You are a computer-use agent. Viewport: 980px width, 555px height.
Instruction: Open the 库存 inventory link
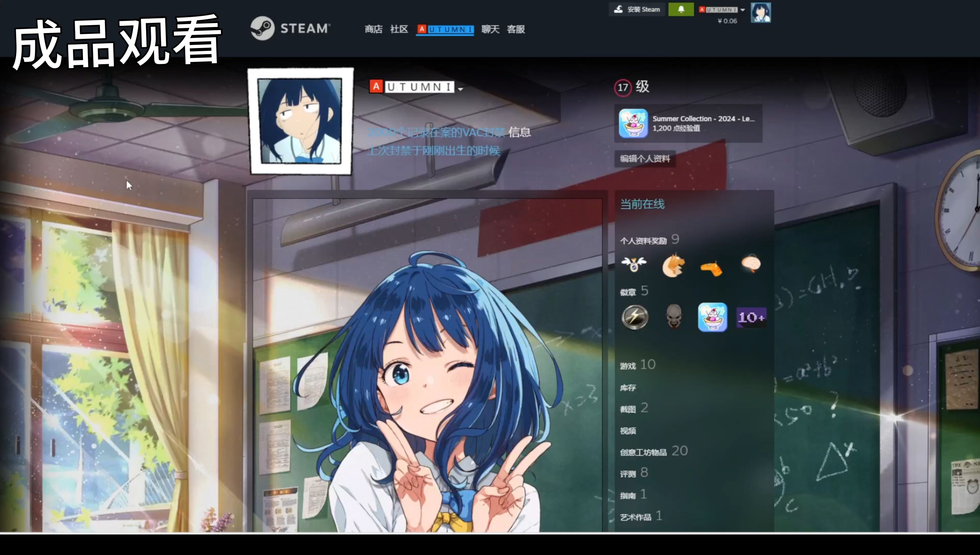(x=628, y=388)
